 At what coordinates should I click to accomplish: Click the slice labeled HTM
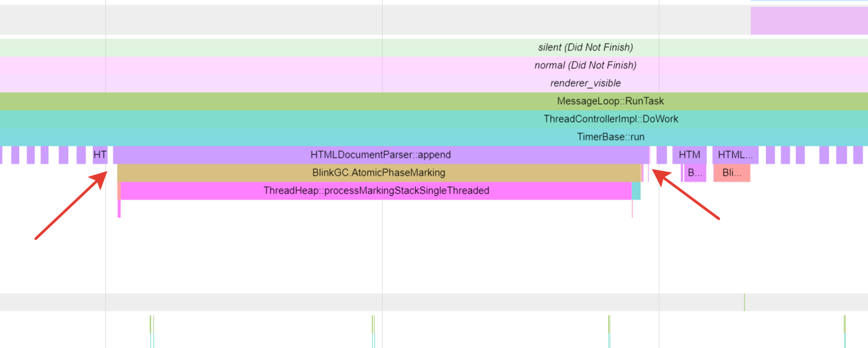(690, 154)
